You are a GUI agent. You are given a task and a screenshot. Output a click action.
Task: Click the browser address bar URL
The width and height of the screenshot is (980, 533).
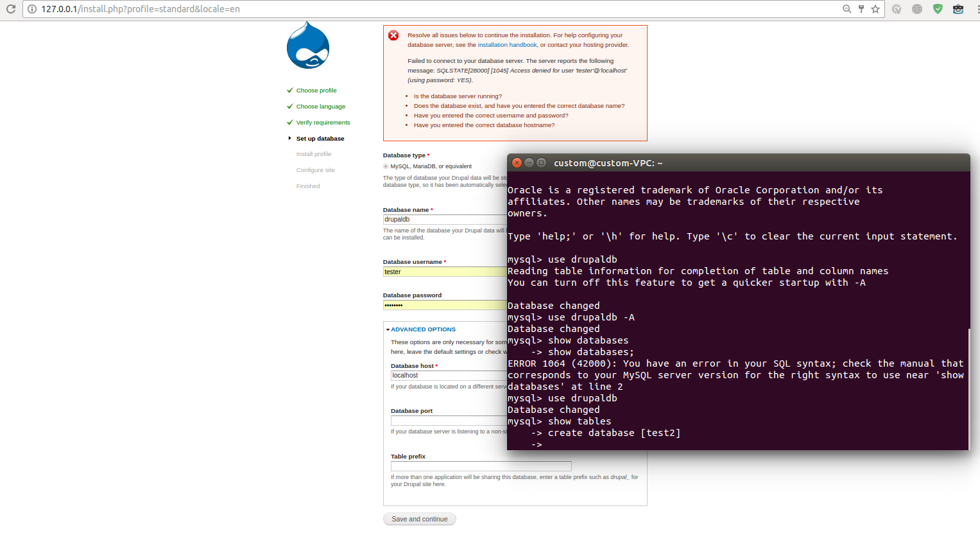pos(141,9)
